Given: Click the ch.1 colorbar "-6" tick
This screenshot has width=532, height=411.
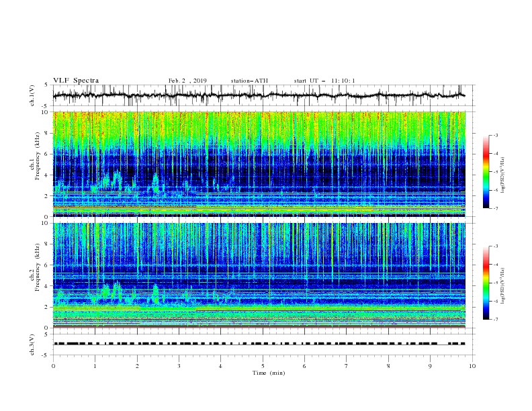Looking at the screenshot, I should click(495, 190).
